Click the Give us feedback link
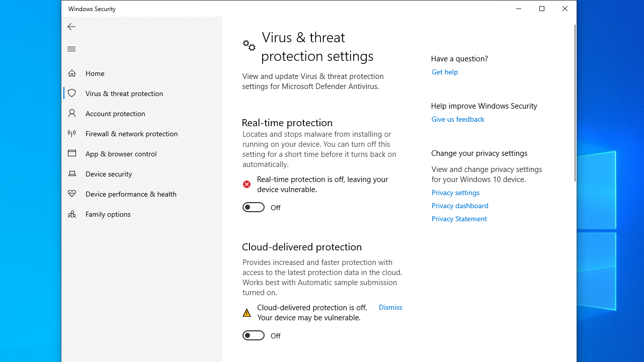This screenshot has width=644, height=362. pyautogui.click(x=458, y=119)
